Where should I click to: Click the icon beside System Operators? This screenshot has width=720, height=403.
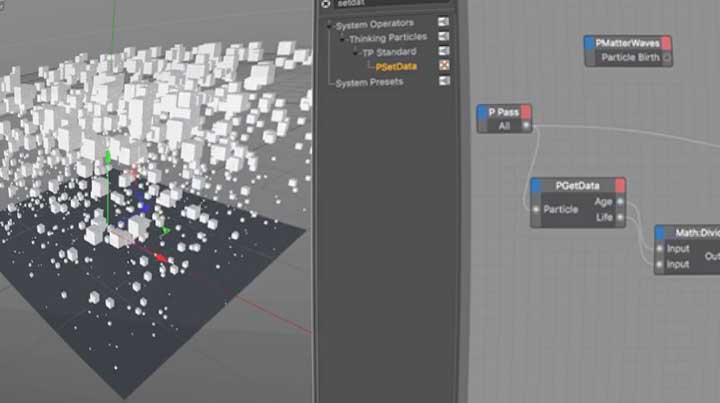pos(443,23)
